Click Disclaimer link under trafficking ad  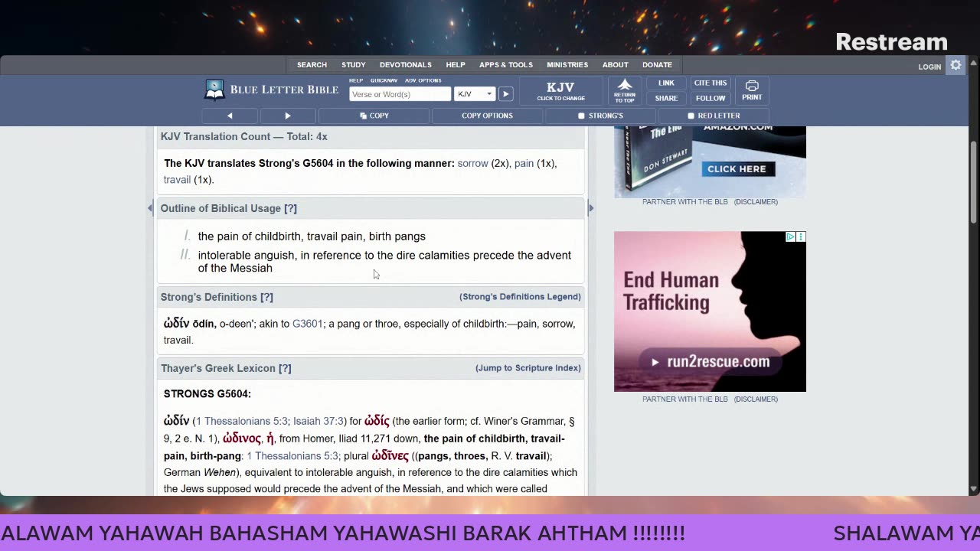tap(756, 399)
